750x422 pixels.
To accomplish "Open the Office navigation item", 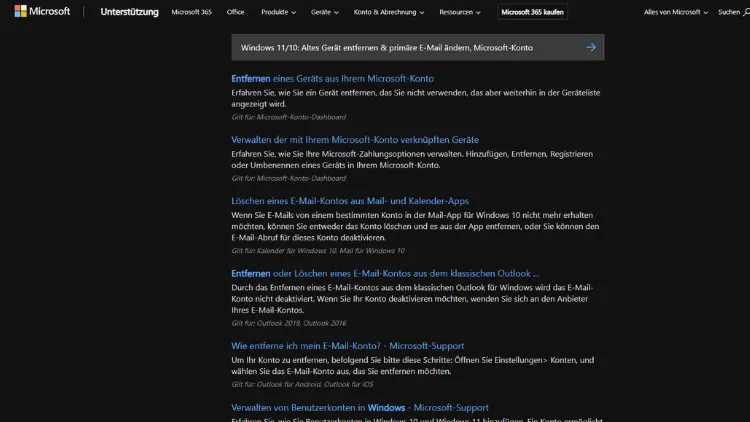I will pyautogui.click(x=235, y=12).
